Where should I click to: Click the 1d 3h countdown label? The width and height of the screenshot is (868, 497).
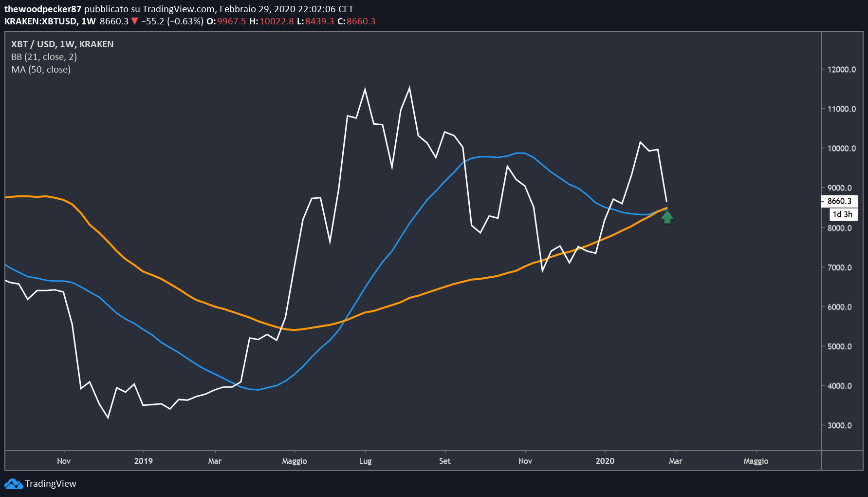[x=843, y=214]
